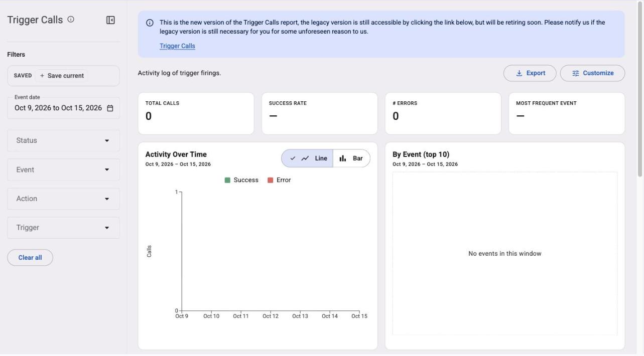This screenshot has width=644, height=356.
Task: Expand the Status filter dropdown
Action: click(x=63, y=140)
